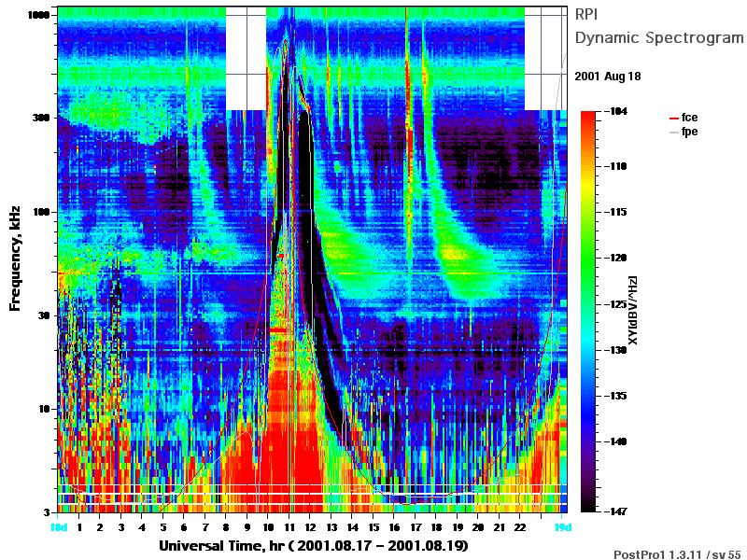This screenshot has height=560, width=747.
Task: Click the 1000 kHz frequency axis label
Action: pos(39,15)
